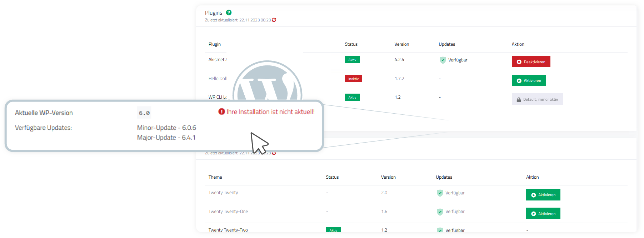
Task: Activate the Twenty Twenty-One theme
Action: pos(543,213)
